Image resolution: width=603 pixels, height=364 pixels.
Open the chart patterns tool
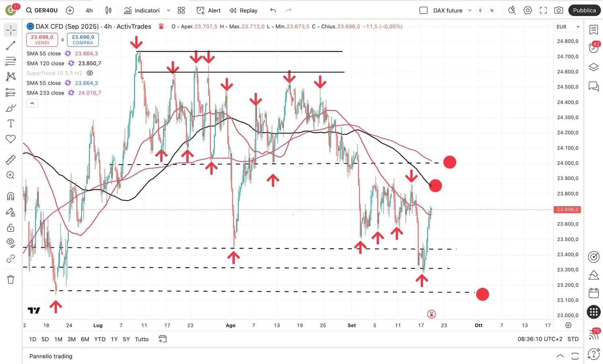11,76
